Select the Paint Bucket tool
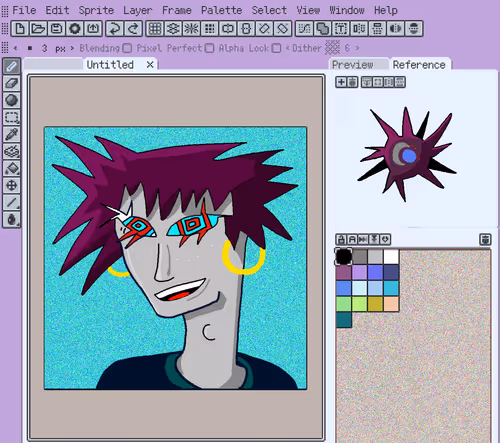 tap(12, 168)
